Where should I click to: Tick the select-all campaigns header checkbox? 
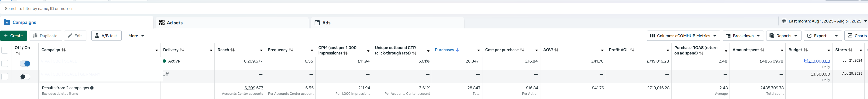[x=5, y=50]
